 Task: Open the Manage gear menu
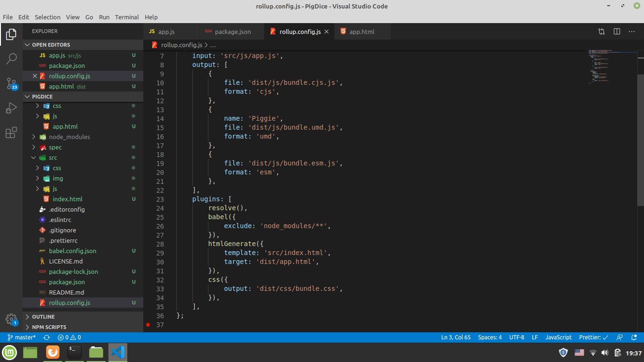[11, 320]
